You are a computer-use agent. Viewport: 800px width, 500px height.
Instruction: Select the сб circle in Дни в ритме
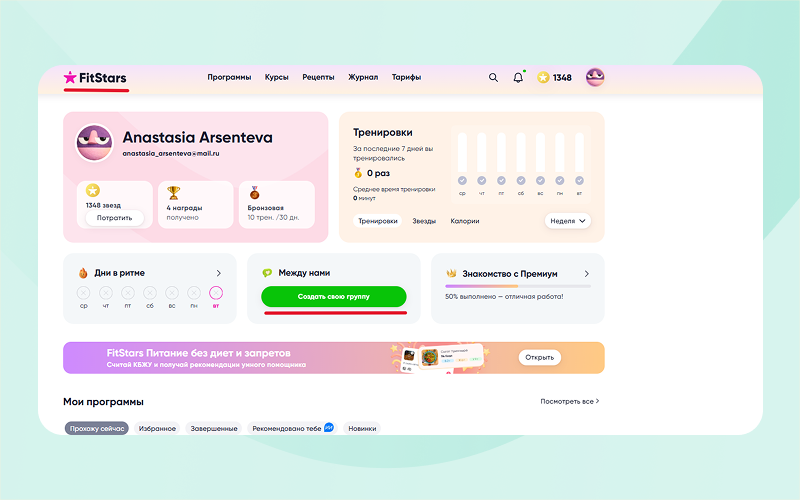tap(150, 293)
